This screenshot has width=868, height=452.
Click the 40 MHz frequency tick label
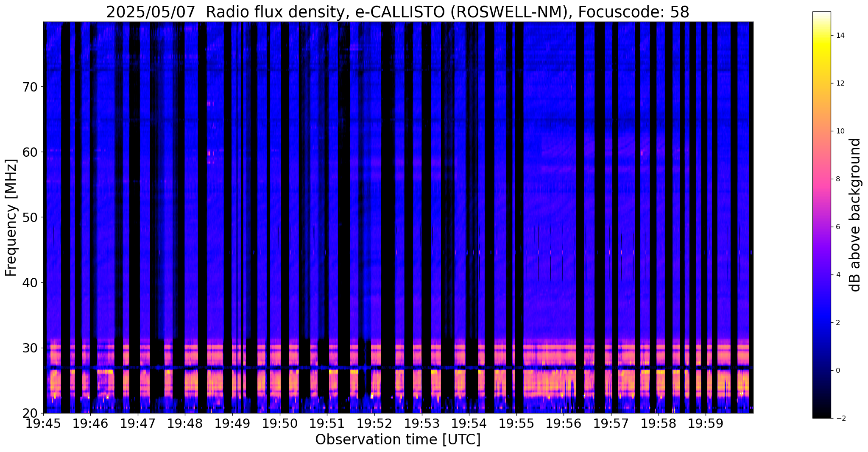[30, 283]
